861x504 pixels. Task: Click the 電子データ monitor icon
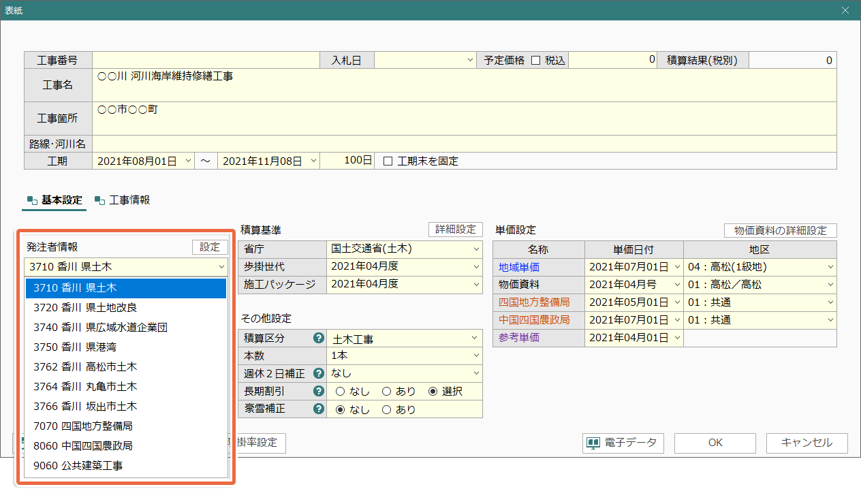[593, 443]
